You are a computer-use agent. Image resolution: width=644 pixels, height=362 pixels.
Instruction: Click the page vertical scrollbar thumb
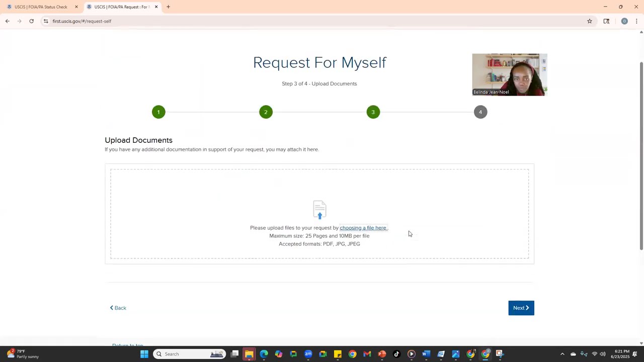[641, 156]
